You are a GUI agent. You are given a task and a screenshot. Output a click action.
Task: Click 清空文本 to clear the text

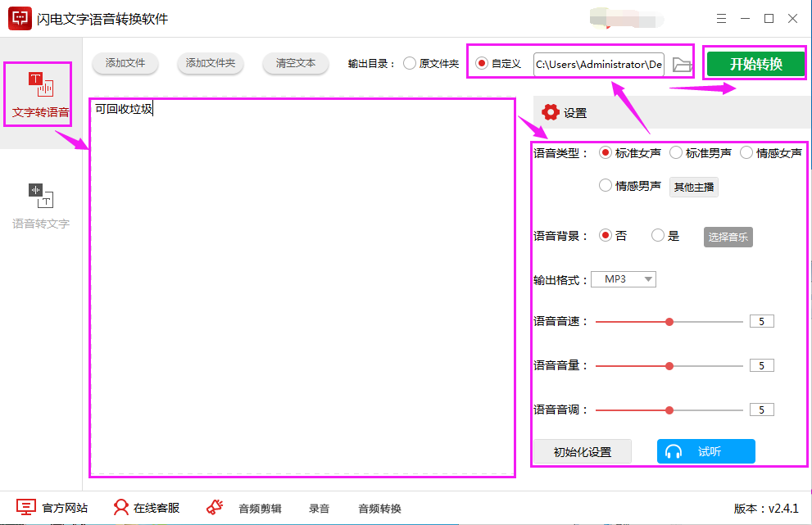tap(295, 63)
